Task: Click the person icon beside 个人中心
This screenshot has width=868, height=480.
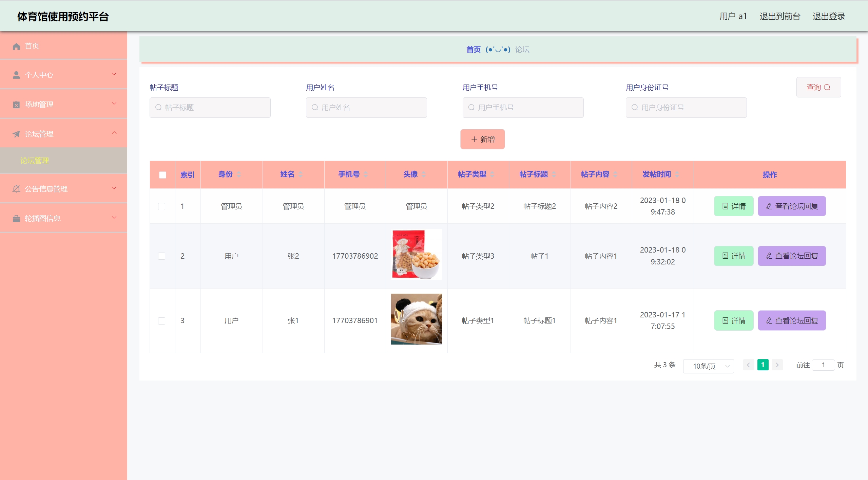Action: (x=16, y=75)
